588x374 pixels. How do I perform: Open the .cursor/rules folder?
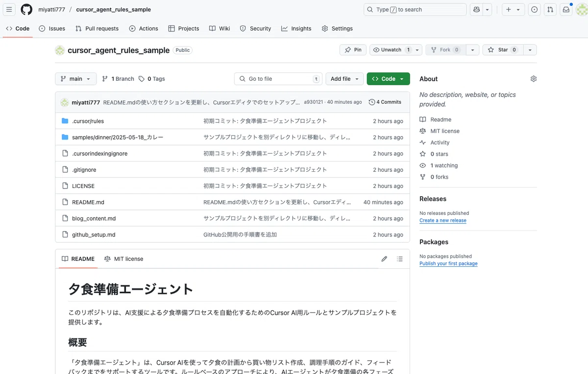coord(88,121)
